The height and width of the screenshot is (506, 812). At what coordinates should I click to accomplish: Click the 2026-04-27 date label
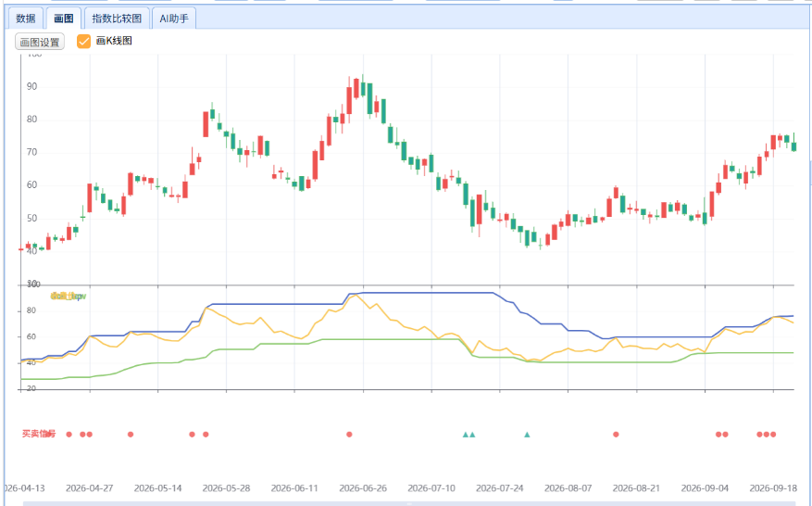coord(89,488)
